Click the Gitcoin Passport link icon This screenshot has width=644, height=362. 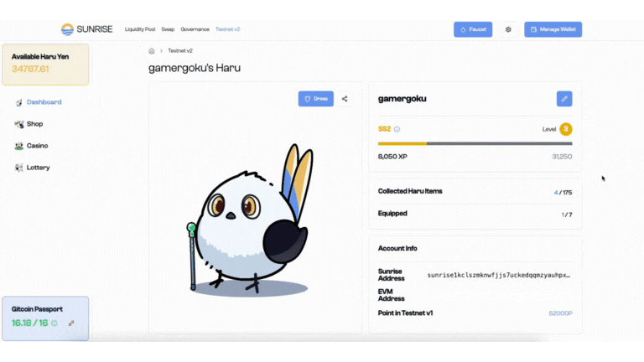coord(71,323)
